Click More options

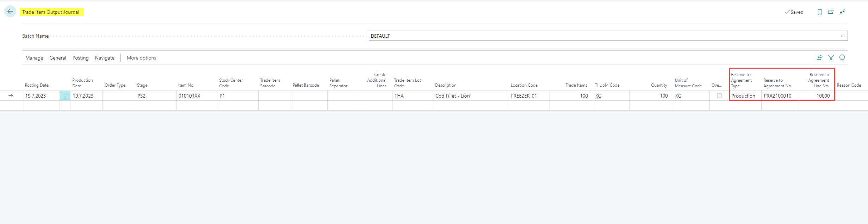point(141,58)
